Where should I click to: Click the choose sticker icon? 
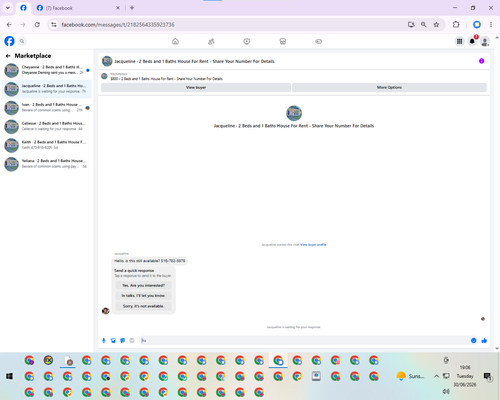coord(123,340)
